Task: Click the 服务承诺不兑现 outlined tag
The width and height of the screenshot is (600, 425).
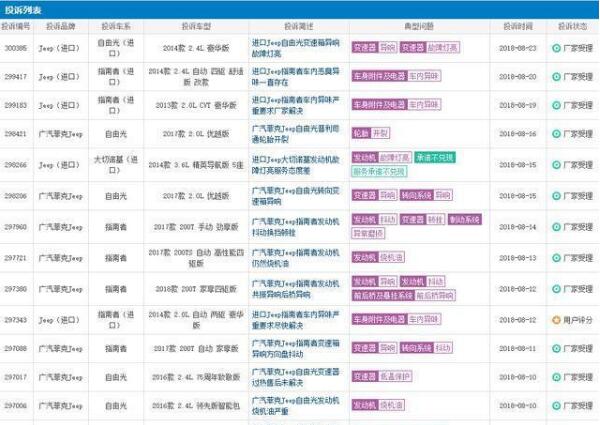Action: pos(379,171)
